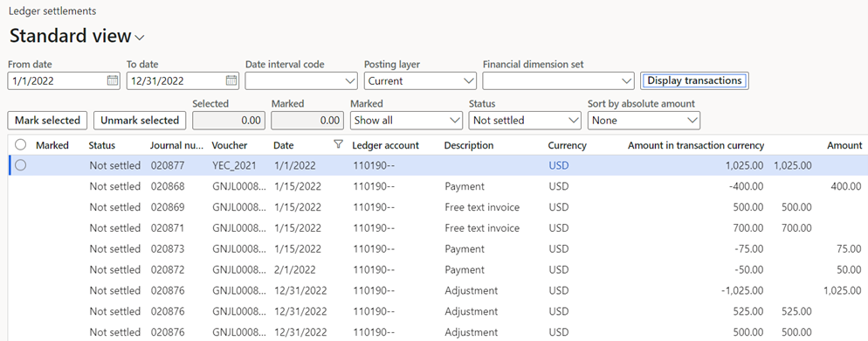Viewport: 868px width, 341px height.
Task: Sort by the Ledger account column header
Action: [385, 145]
